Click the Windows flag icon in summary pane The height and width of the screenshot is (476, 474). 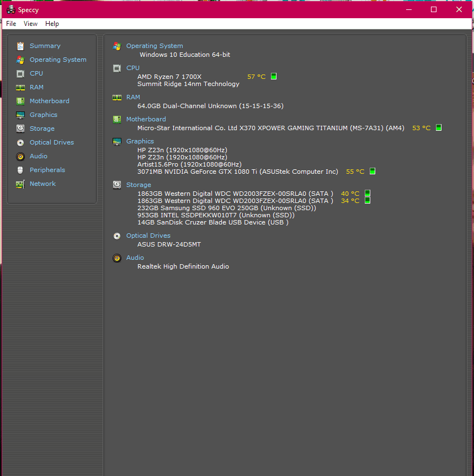coord(117,46)
